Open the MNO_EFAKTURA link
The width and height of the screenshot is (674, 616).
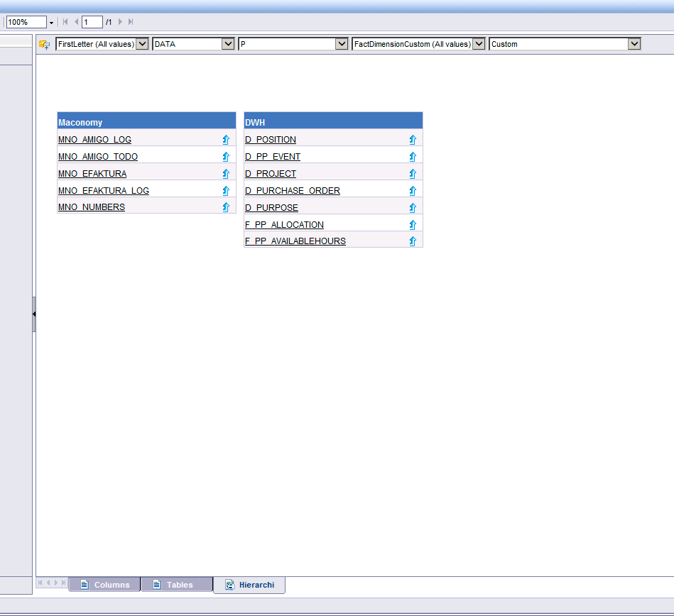92,173
